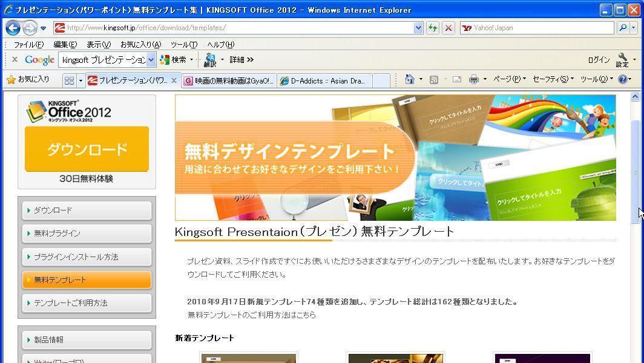Open recent pages dropdown beside Forward arrow

(43, 28)
